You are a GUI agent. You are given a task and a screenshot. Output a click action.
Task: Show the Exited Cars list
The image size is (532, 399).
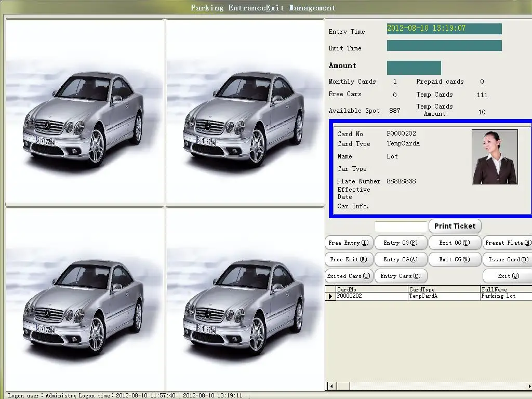[349, 276]
